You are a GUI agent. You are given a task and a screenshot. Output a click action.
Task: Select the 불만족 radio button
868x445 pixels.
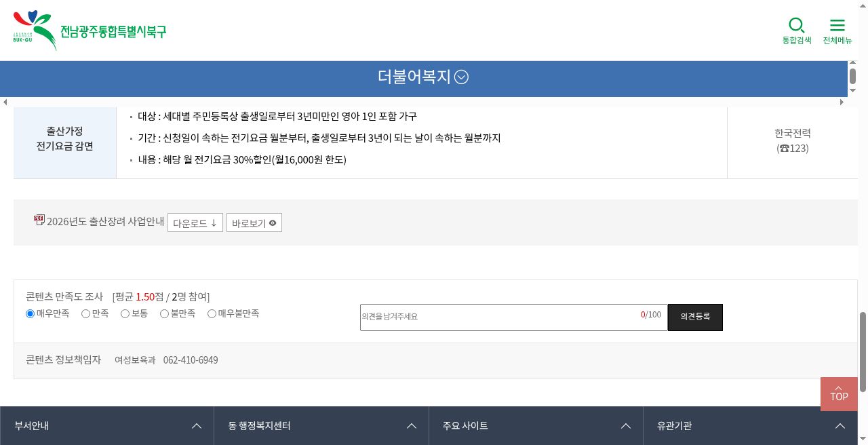(164, 313)
